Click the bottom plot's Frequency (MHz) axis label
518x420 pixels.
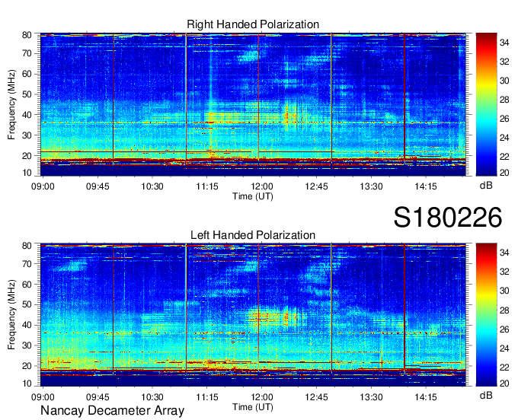[x=11, y=315]
